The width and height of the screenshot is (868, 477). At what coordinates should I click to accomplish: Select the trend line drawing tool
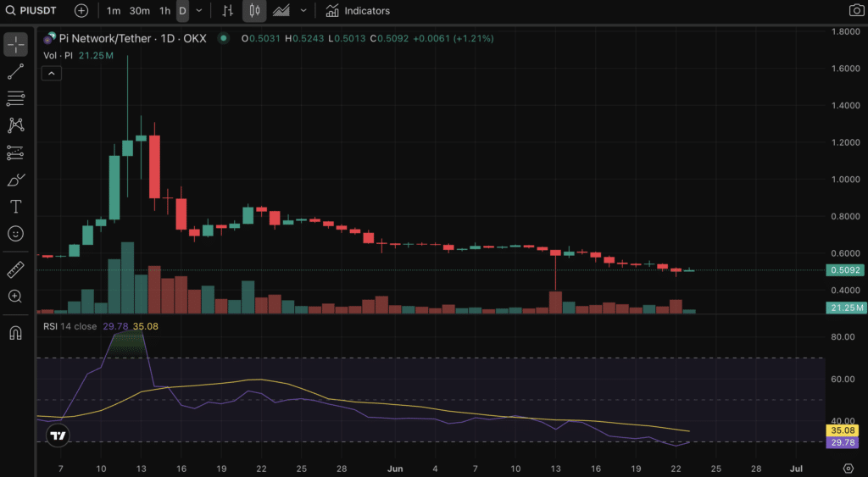pos(15,71)
